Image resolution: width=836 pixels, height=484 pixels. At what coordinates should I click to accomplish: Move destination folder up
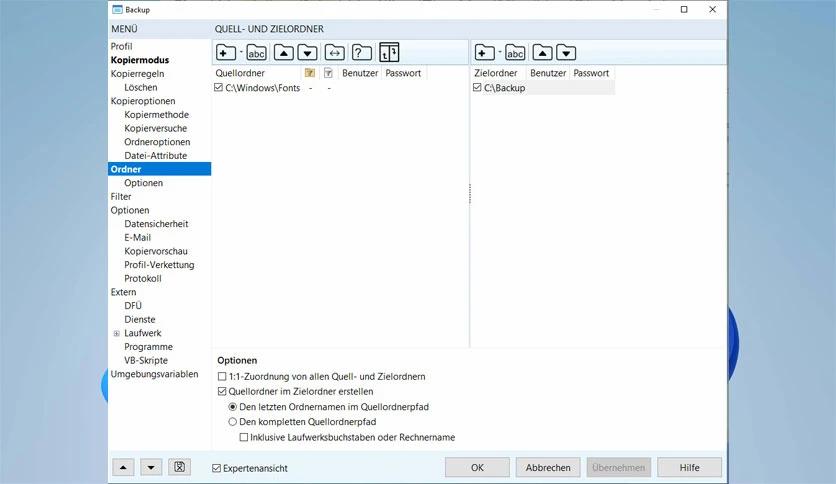542,53
